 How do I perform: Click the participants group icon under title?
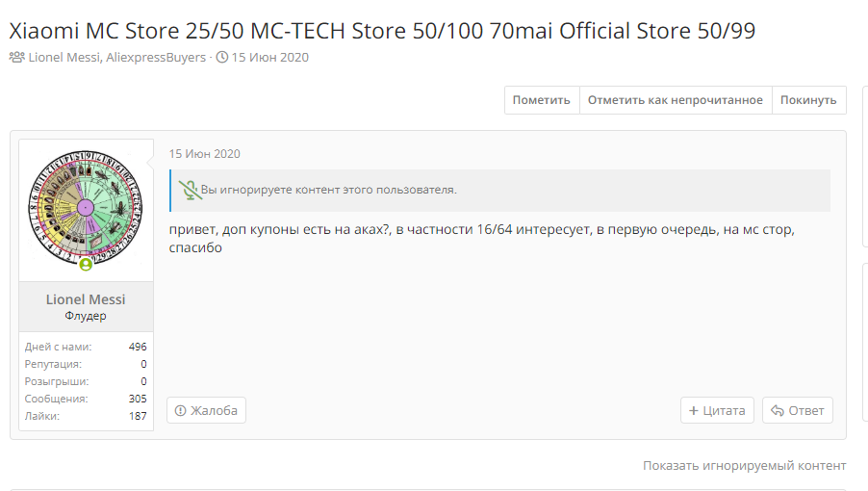click(x=17, y=57)
